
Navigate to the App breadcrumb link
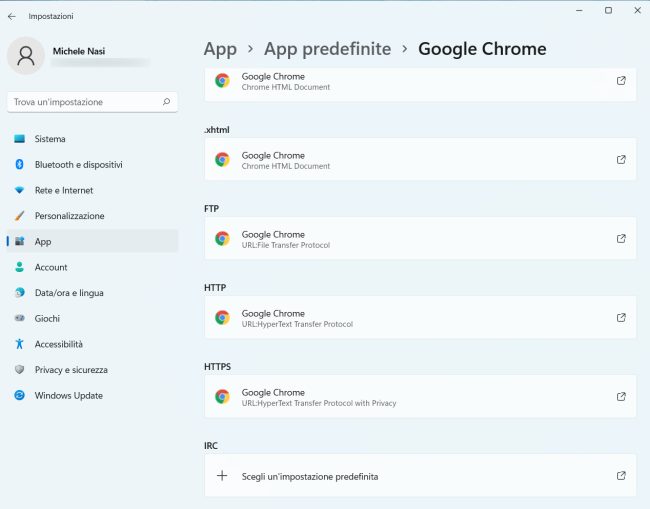tap(220, 49)
